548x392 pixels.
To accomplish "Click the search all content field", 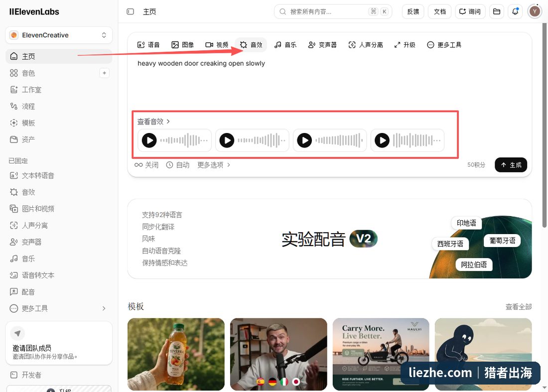I will (333, 11).
